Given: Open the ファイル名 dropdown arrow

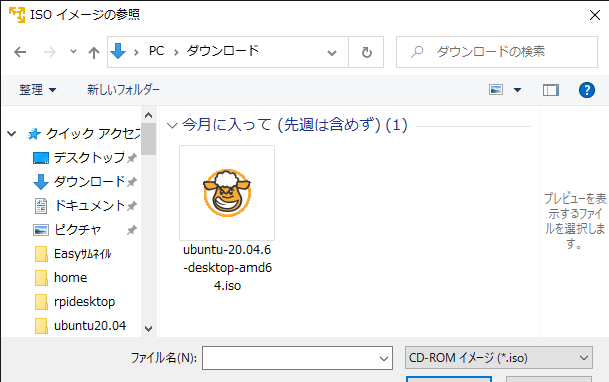Looking at the screenshot, I should (x=384, y=358).
